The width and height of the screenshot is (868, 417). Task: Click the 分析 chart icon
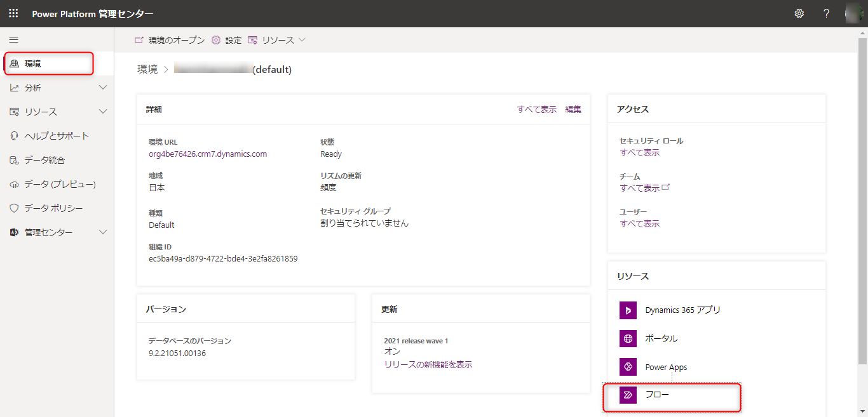(14, 88)
